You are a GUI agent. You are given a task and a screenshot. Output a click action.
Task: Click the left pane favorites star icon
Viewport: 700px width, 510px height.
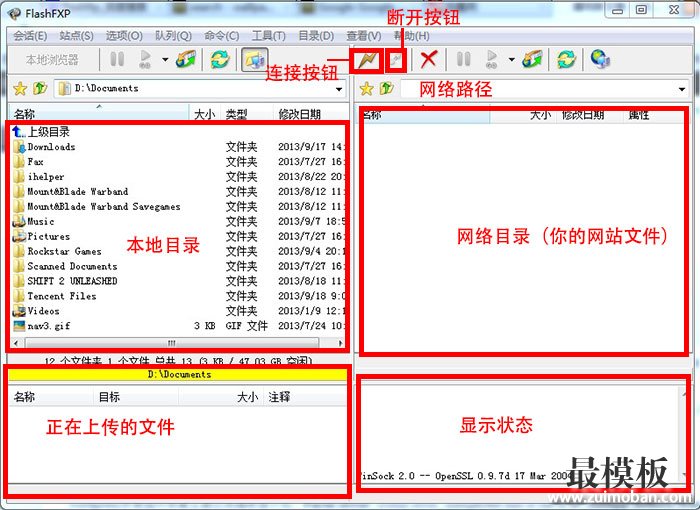[x=19, y=89]
